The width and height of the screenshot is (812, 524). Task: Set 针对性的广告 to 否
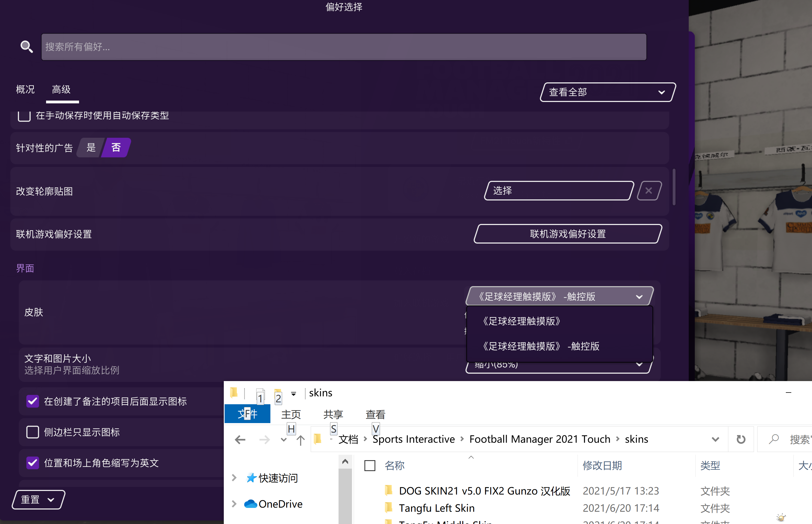point(116,147)
